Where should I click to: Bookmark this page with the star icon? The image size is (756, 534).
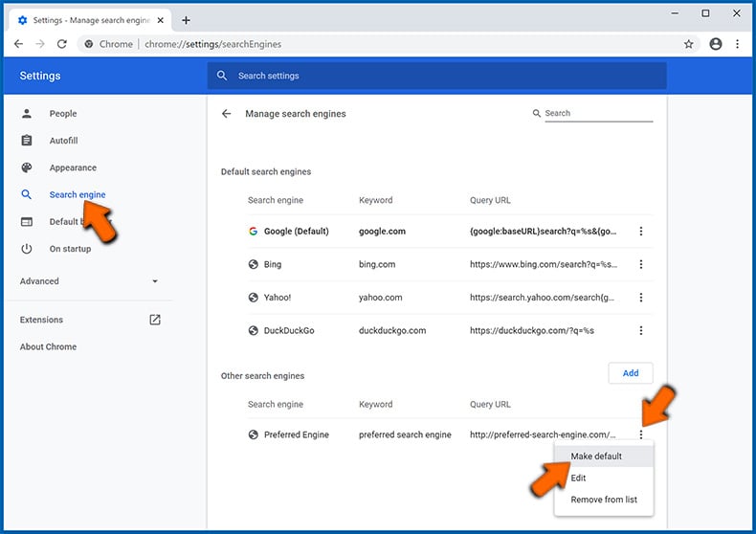tap(688, 44)
